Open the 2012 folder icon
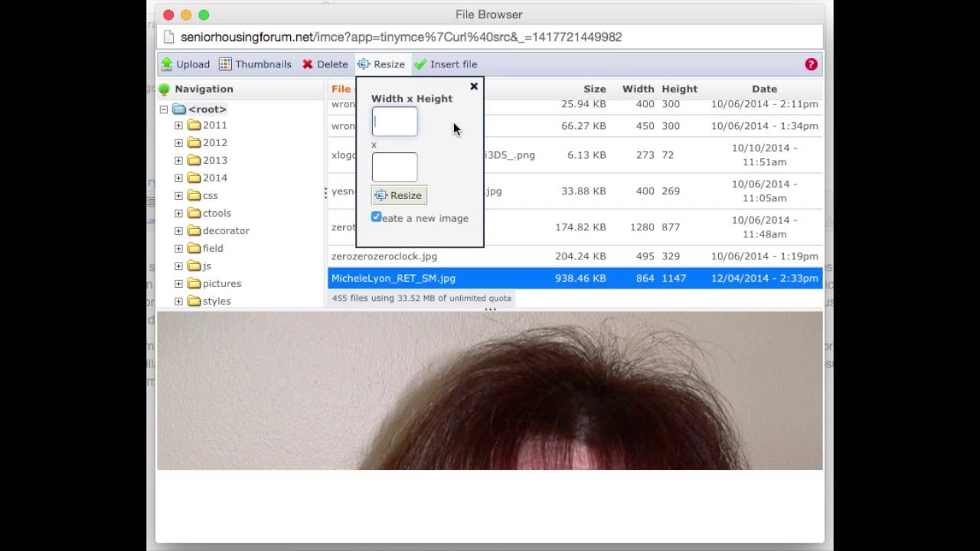980x551 pixels. (194, 142)
